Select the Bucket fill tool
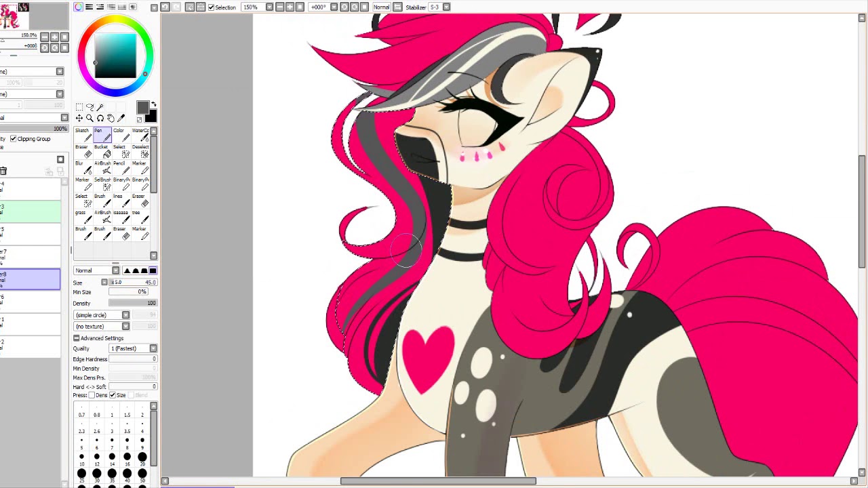This screenshot has height=488, width=868. pos(102,151)
